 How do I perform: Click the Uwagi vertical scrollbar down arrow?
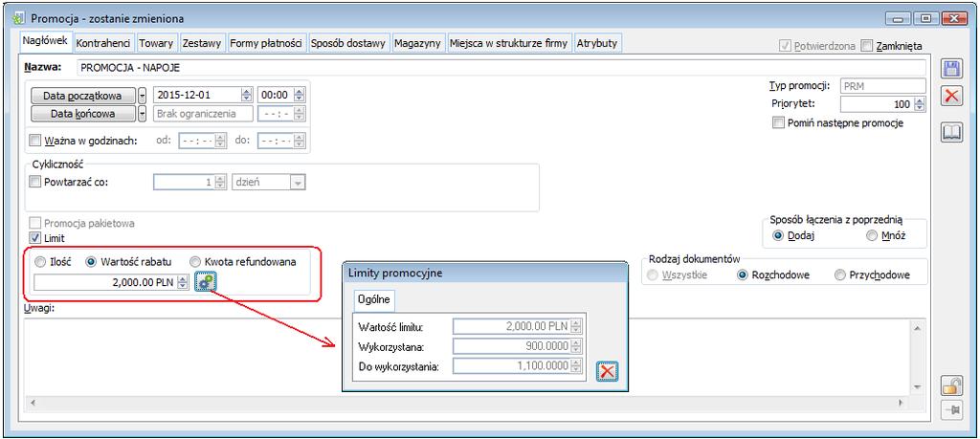click(x=917, y=387)
